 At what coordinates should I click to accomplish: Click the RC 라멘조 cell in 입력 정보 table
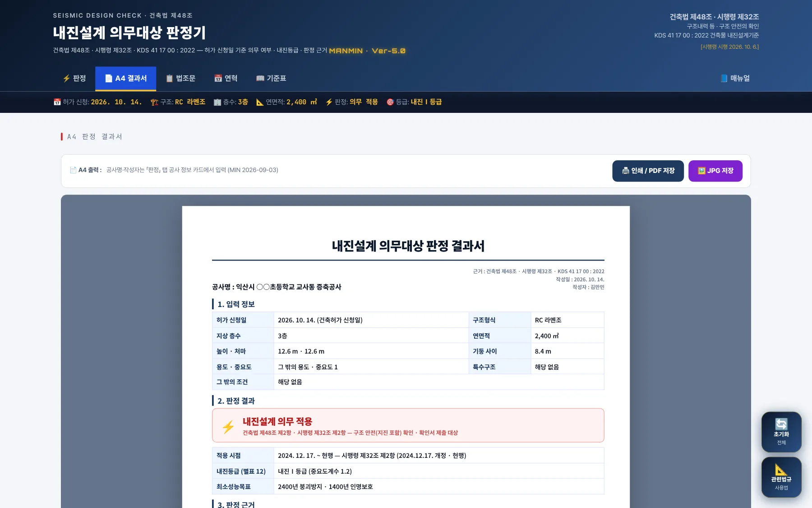[x=567, y=320]
